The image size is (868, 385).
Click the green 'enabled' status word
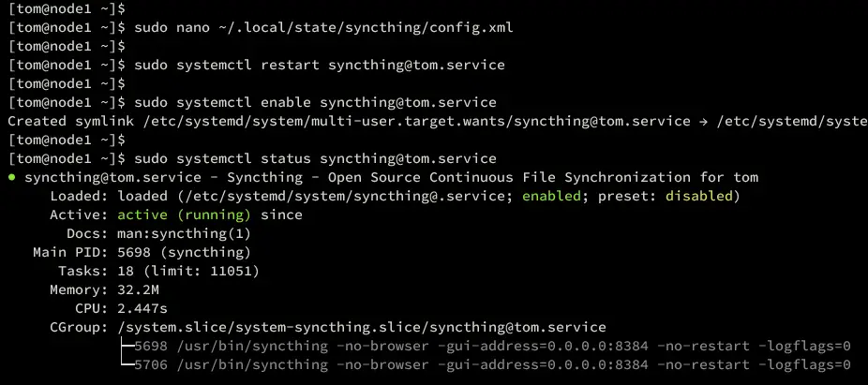(551, 197)
